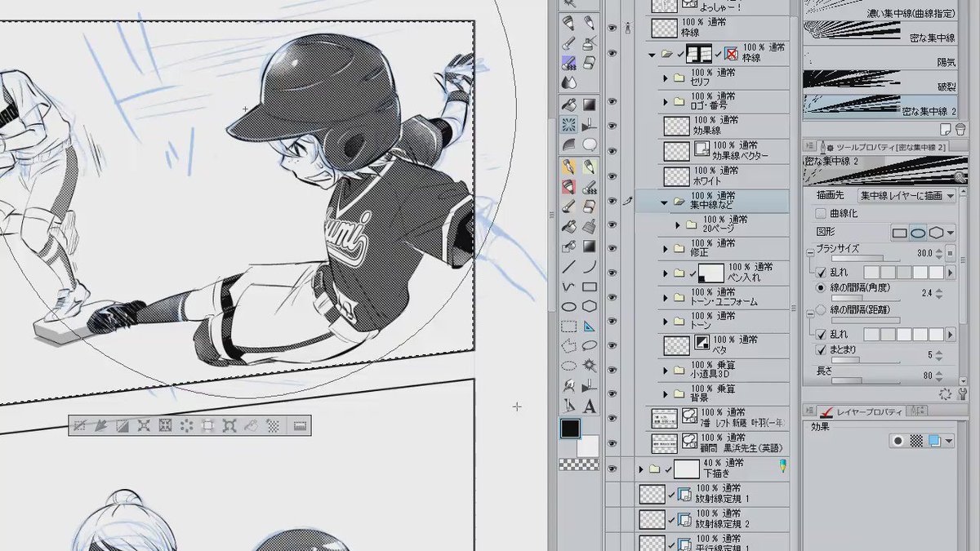980x551 pixels.
Task: Click the trash icon in sub tool panel
Action: (960, 129)
